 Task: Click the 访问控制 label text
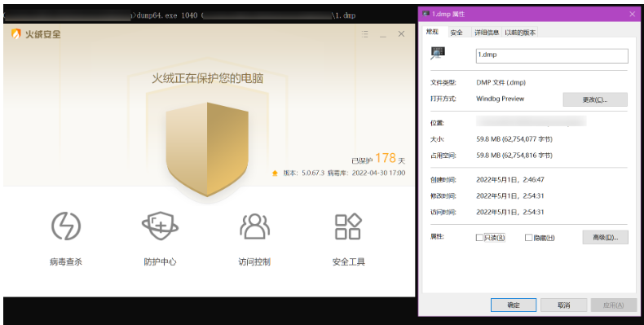(254, 261)
